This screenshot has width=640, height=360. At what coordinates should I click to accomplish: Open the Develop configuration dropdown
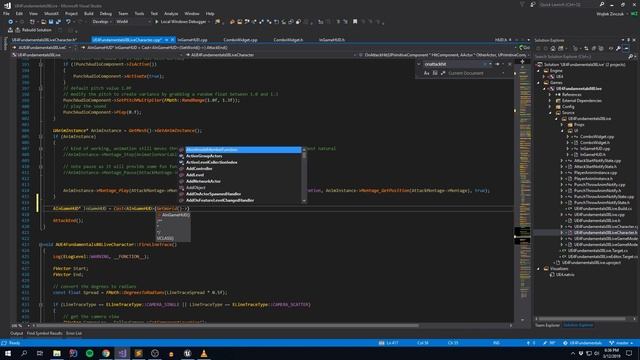102,22
